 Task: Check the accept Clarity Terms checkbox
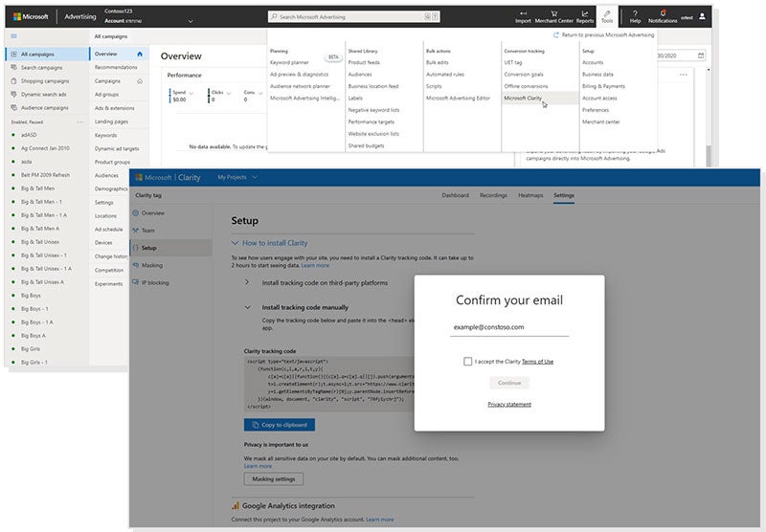tap(467, 361)
